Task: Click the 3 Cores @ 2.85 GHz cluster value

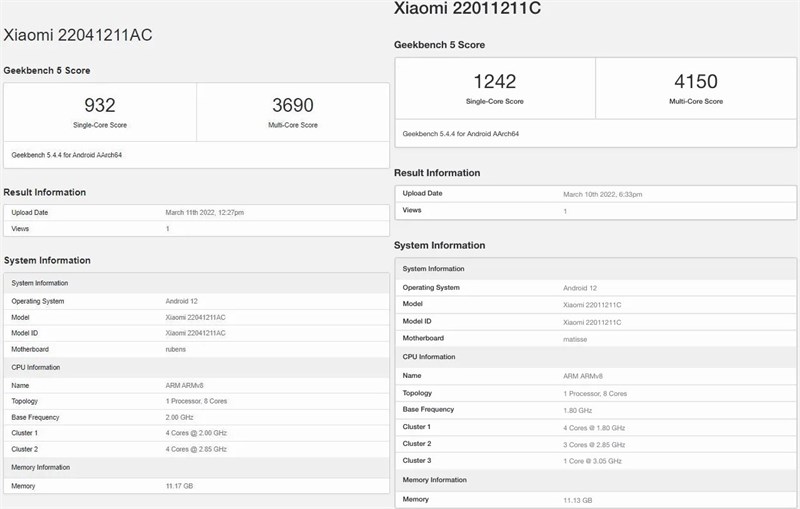Action: coord(594,443)
